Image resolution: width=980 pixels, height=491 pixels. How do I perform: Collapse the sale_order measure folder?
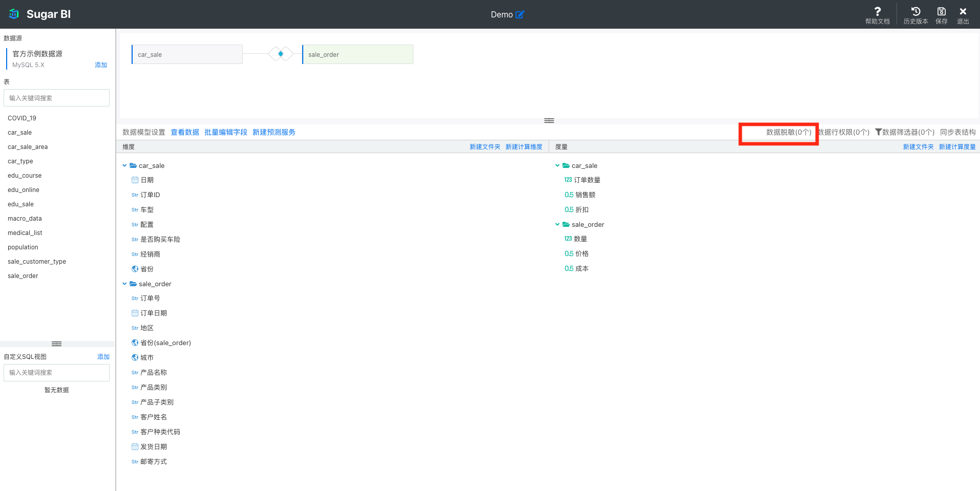557,224
